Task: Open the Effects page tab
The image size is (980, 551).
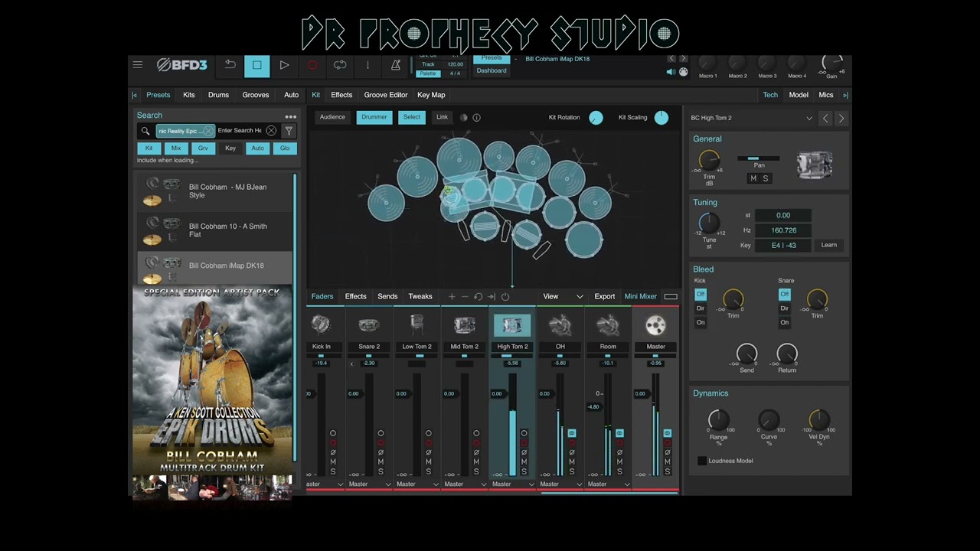Action: click(341, 95)
